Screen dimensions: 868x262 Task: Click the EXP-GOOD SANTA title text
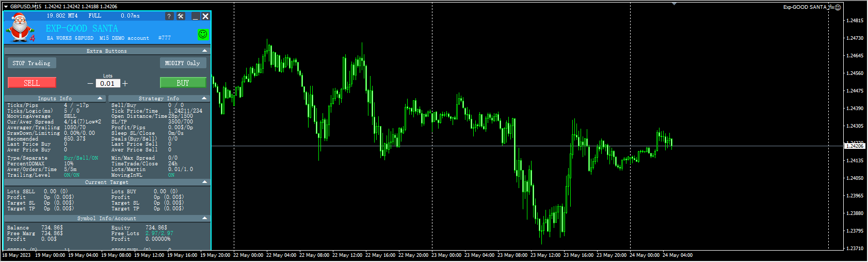click(x=82, y=28)
